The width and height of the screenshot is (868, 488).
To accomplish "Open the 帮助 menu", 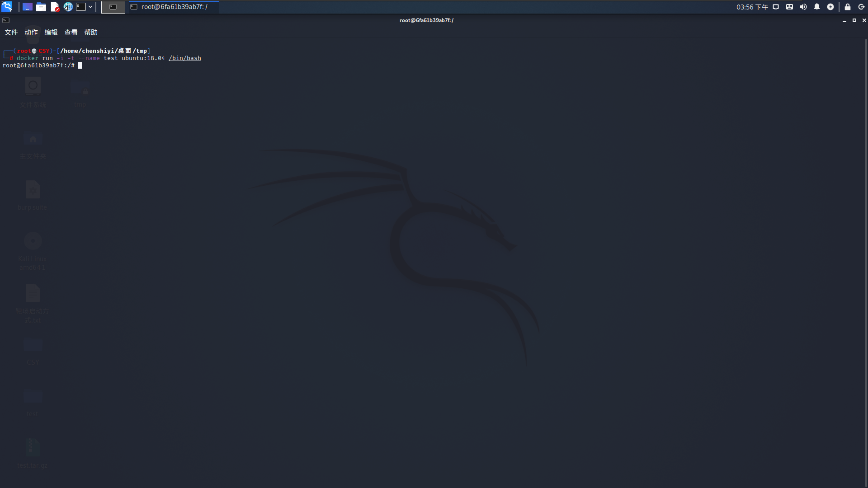I will coord(91,33).
